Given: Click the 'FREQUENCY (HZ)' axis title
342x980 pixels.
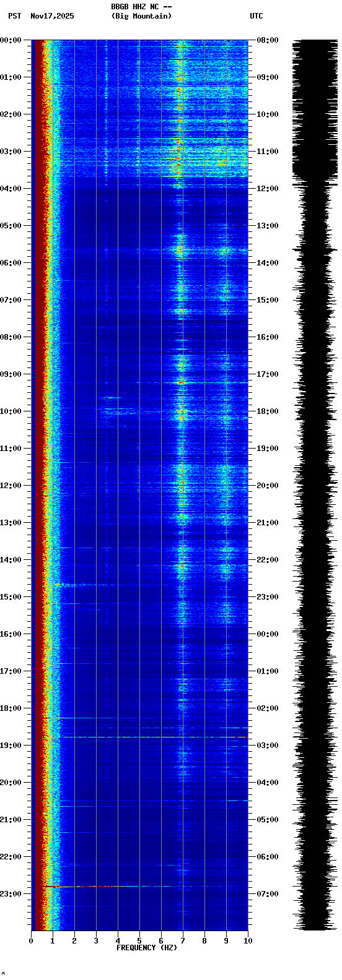Looking at the screenshot, I should tap(147, 948).
